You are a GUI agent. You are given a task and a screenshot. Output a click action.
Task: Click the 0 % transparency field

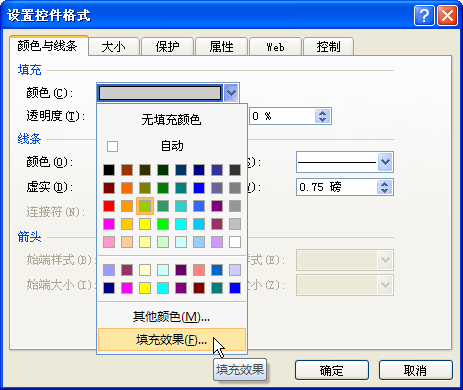click(x=282, y=116)
